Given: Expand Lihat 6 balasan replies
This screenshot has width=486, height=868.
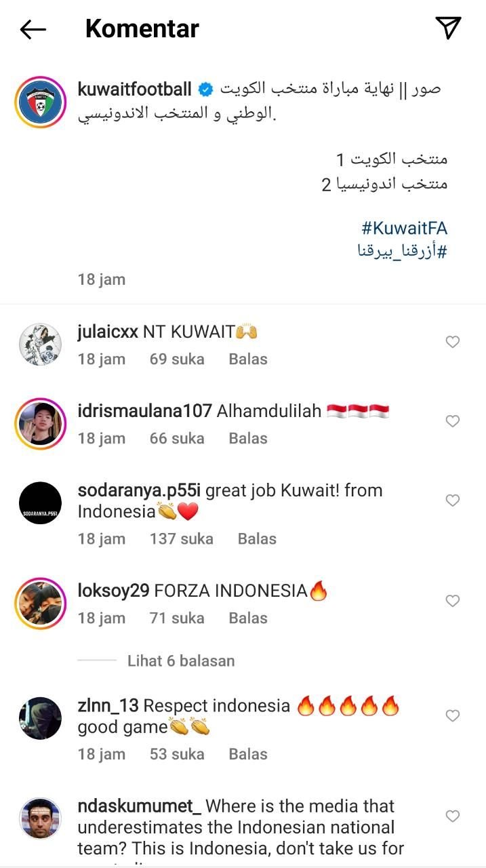Looking at the screenshot, I should tap(181, 660).
